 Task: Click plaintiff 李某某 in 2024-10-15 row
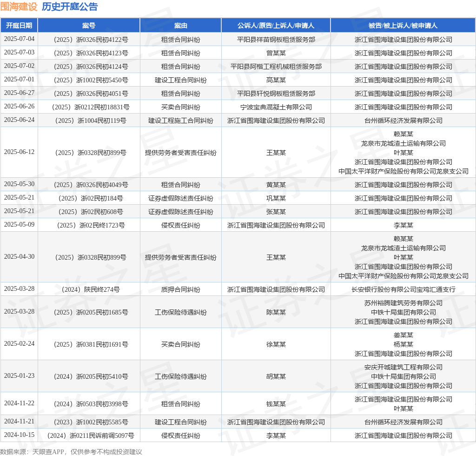(x=276, y=436)
